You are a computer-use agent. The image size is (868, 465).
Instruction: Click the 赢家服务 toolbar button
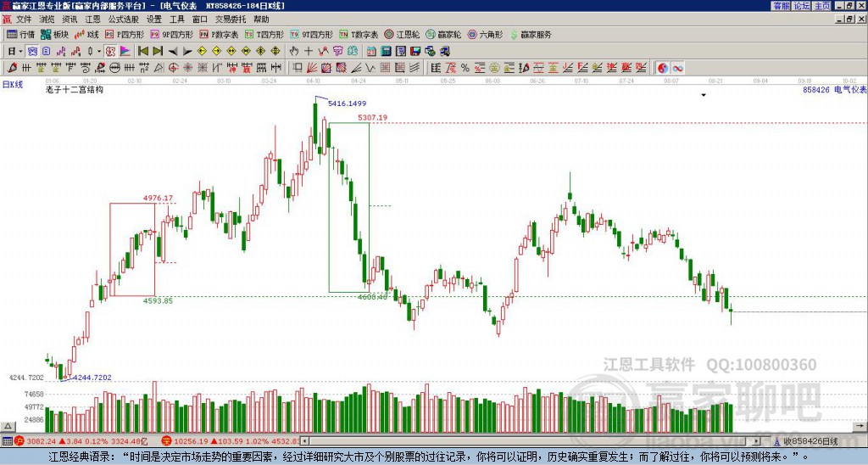[531, 34]
